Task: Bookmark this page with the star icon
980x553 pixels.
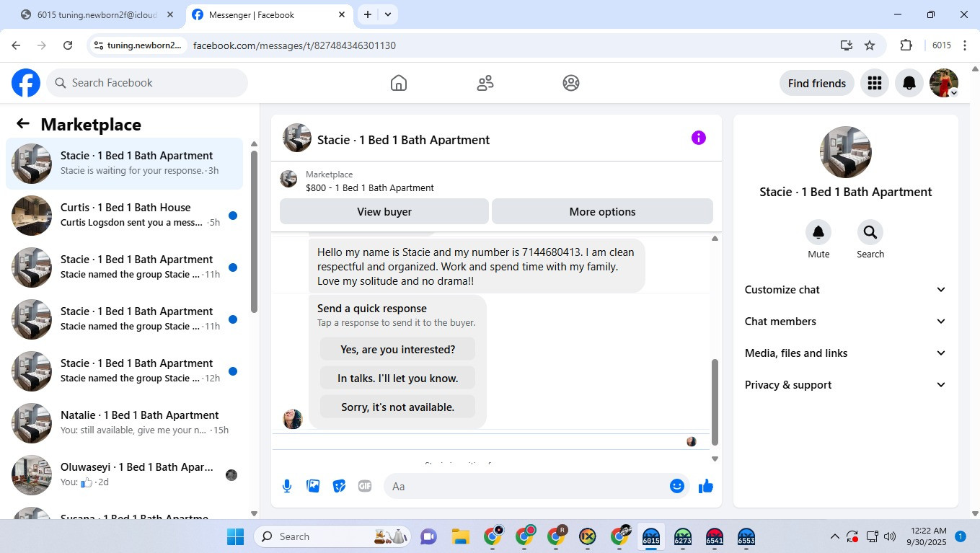Action: [x=870, y=45]
